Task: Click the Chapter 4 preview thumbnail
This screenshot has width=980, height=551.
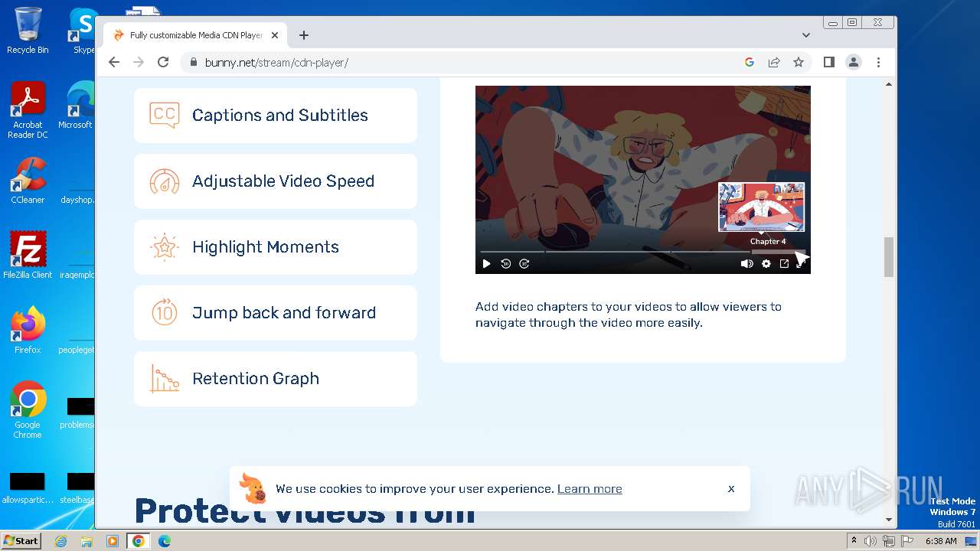Action: (761, 207)
